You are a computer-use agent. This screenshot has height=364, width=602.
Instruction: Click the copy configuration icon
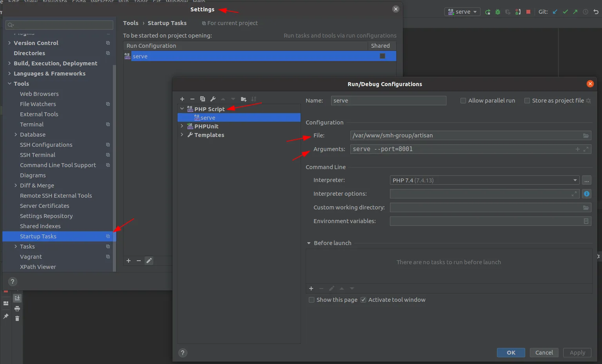pos(203,99)
